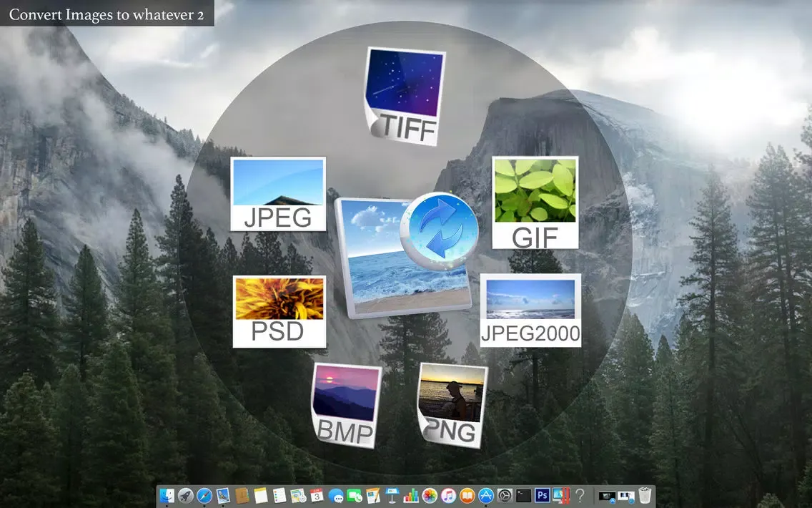Screen dimensions: 812x508
Task: Select the JPEG format icon
Action: point(277,193)
